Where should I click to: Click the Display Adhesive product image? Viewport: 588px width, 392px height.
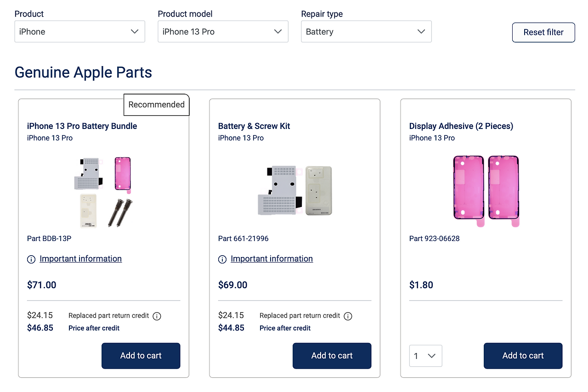coord(486,190)
